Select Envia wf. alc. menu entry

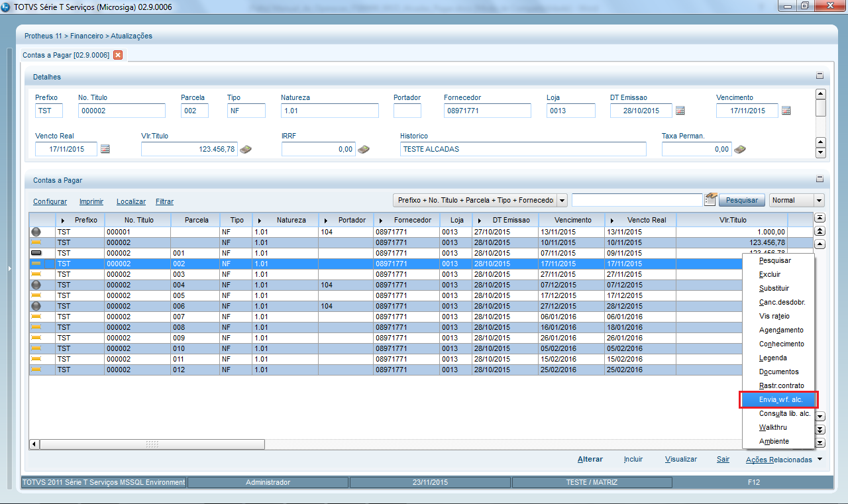pyautogui.click(x=780, y=400)
